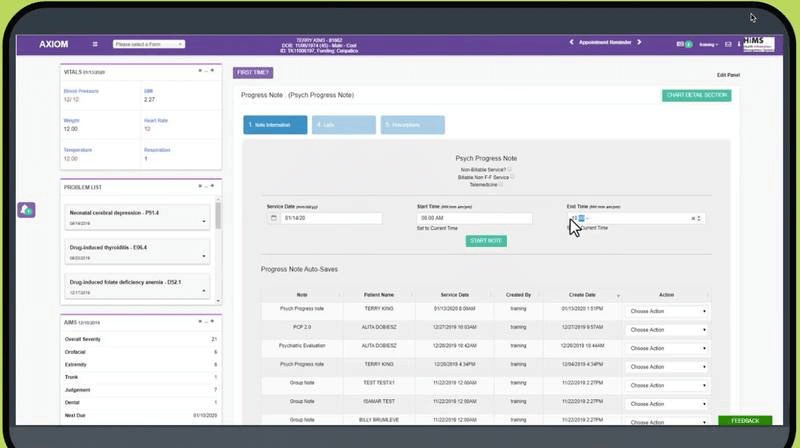Click the End Time stepper arrows
Screen dimensions: 800x448
(x=700, y=218)
